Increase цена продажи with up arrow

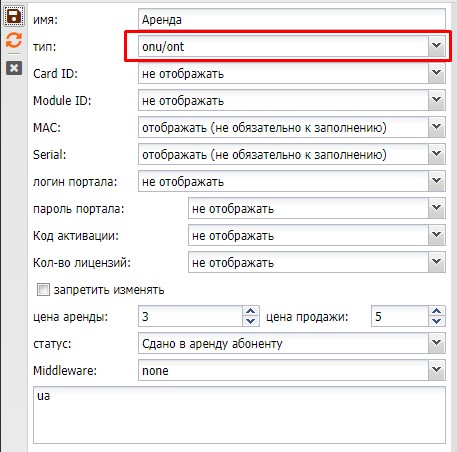(437, 311)
